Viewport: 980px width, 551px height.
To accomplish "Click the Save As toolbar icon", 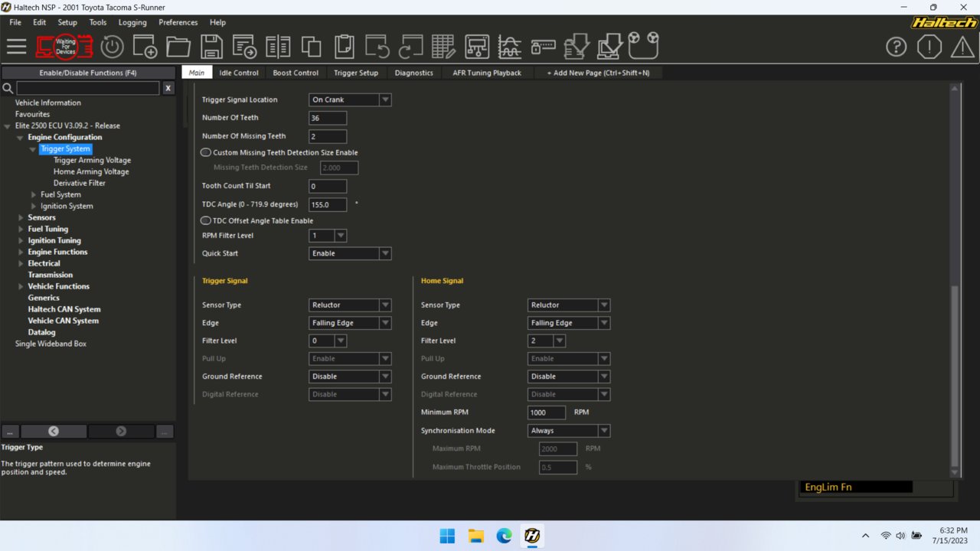I will [x=244, y=47].
